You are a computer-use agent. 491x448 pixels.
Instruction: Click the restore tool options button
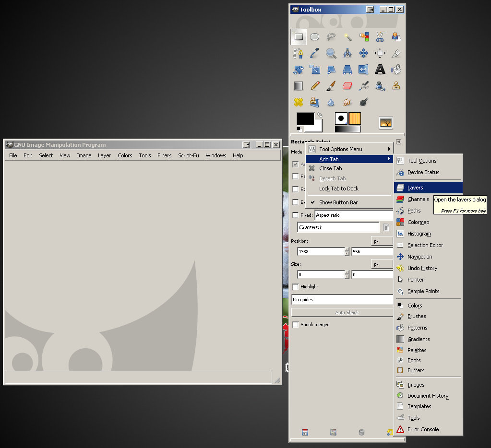click(333, 432)
